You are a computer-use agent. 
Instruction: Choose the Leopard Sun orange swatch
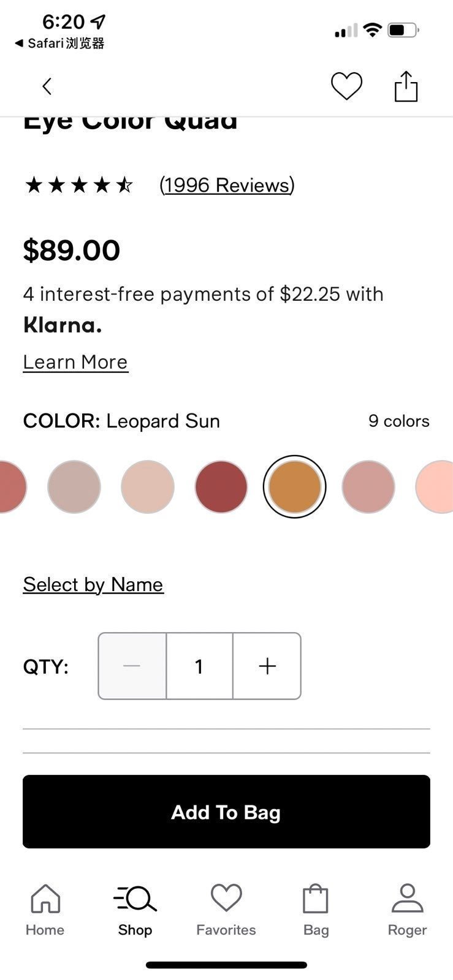[295, 487]
